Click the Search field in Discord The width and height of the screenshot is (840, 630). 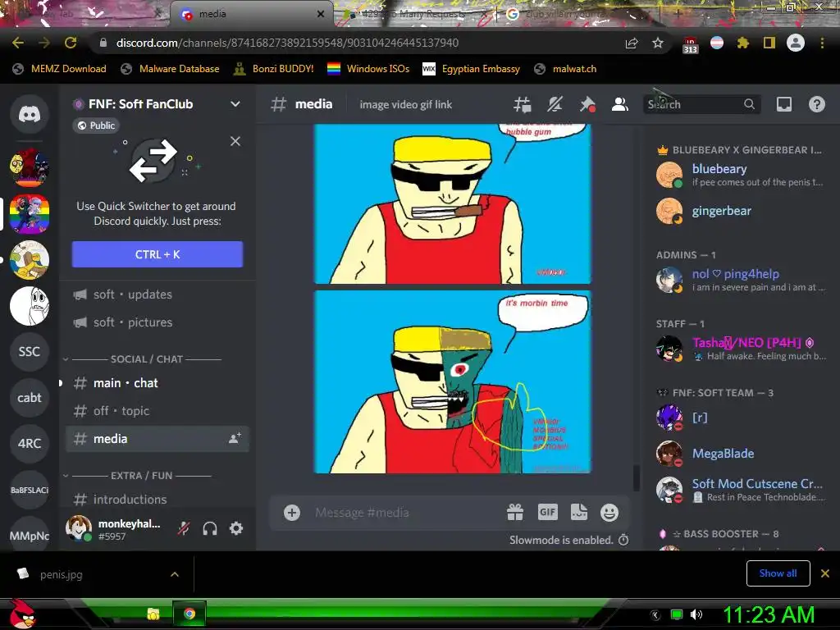coord(702,104)
